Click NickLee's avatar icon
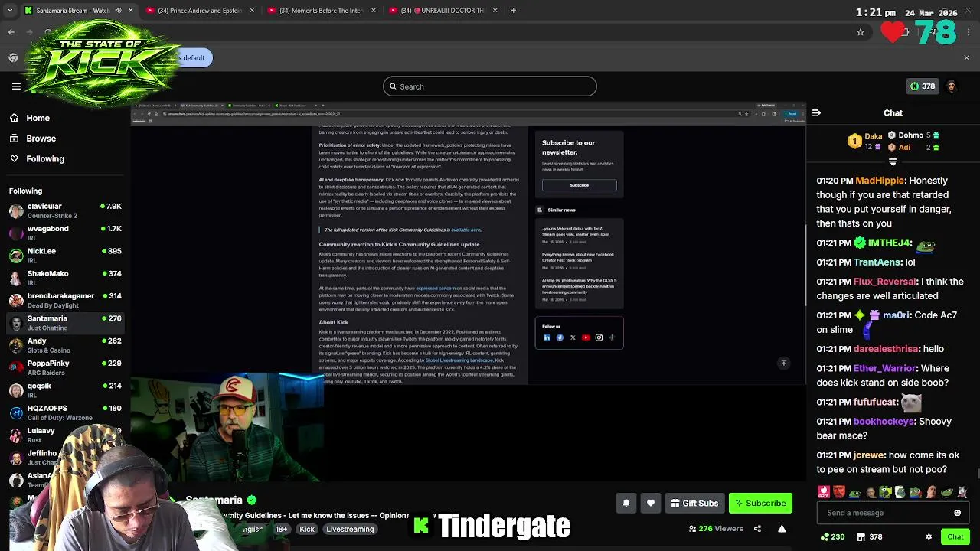 pos(16,255)
